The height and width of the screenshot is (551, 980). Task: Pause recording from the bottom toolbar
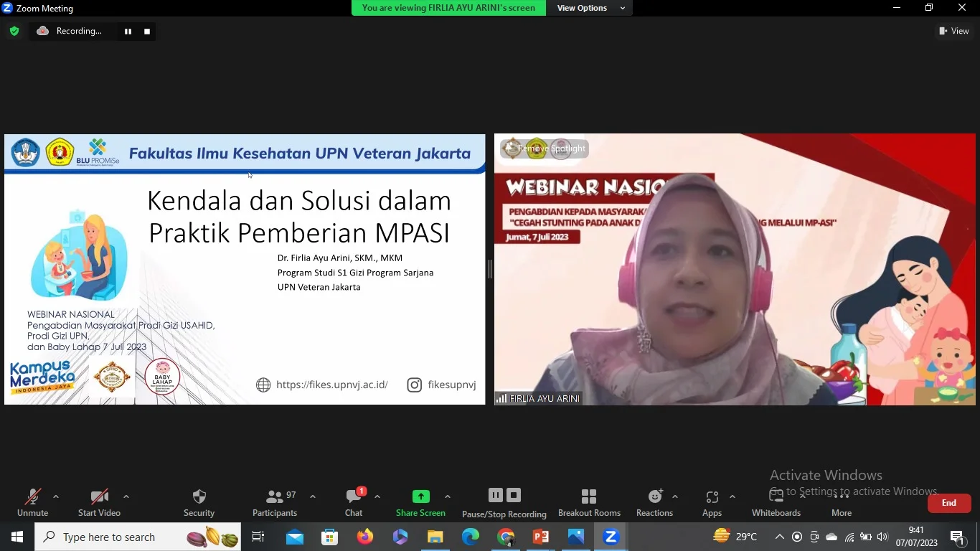[496, 495]
